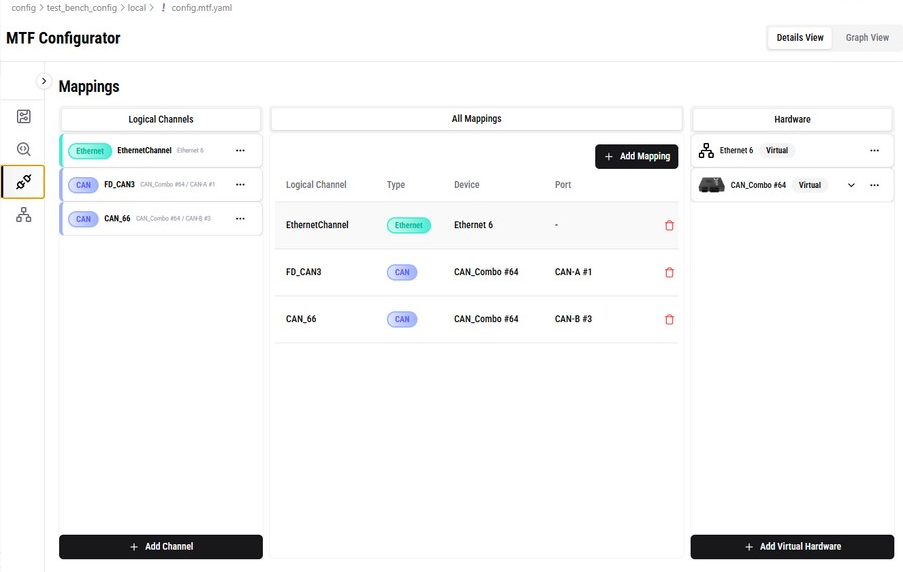Click the Add Channel button
This screenshot has width=903, height=572.
pos(161,547)
